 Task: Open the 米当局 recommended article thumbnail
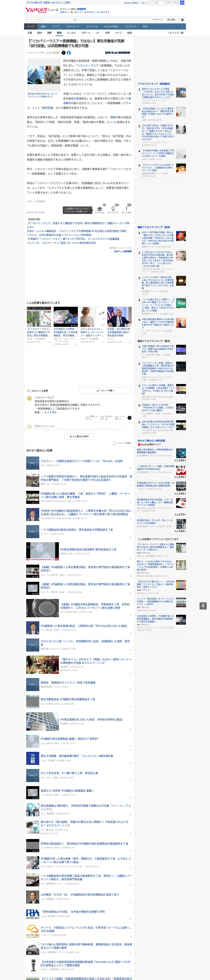point(119,317)
